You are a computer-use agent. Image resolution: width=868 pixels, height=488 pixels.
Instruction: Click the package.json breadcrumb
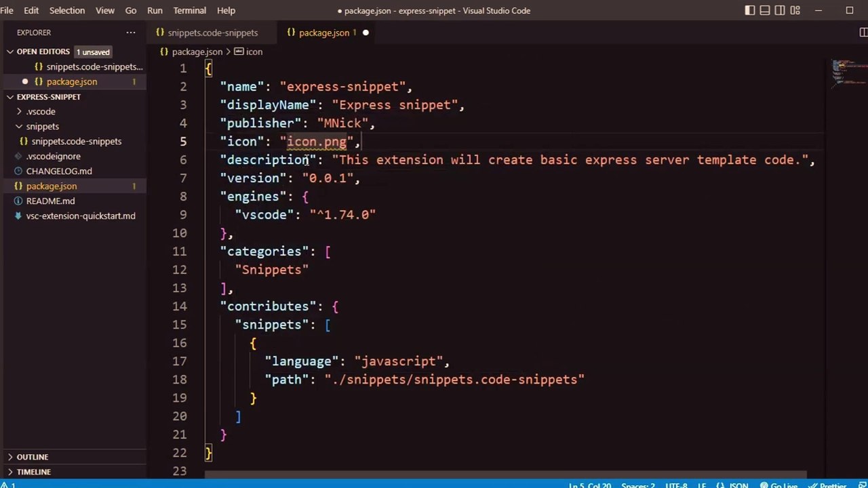click(x=197, y=52)
